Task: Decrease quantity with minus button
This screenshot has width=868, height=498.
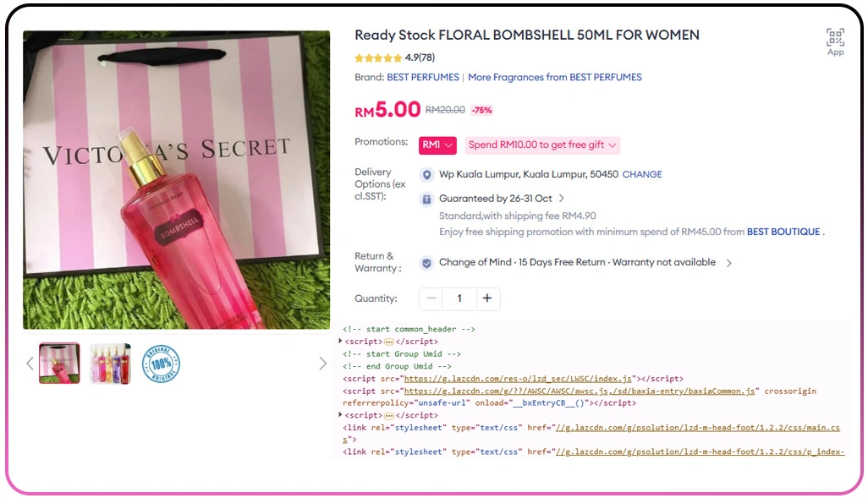Action: [x=431, y=298]
